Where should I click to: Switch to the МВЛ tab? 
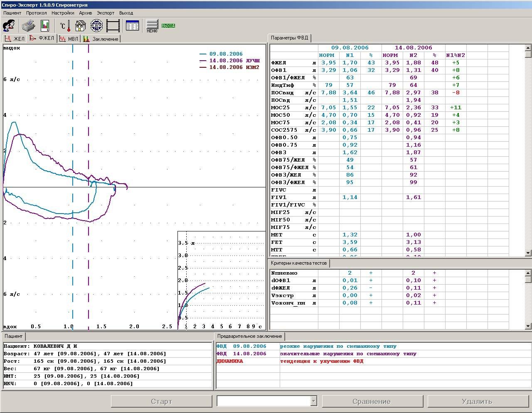[69, 39]
